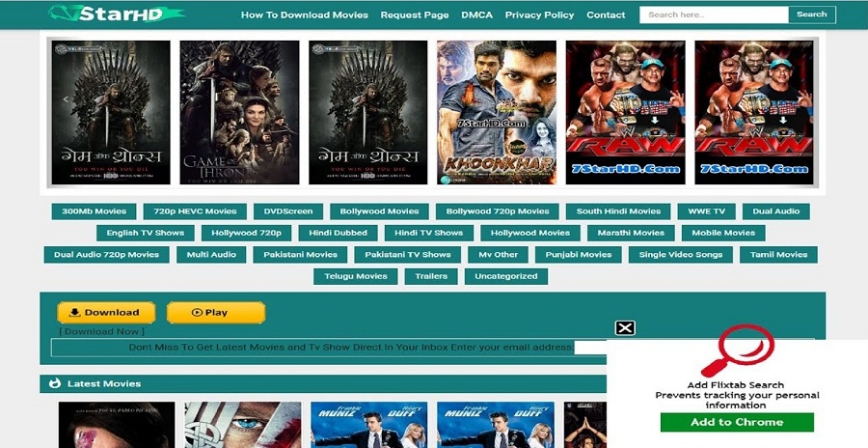This screenshot has width=868, height=448.
Task: Open Hollywood 720p category
Action: click(246, 233)
